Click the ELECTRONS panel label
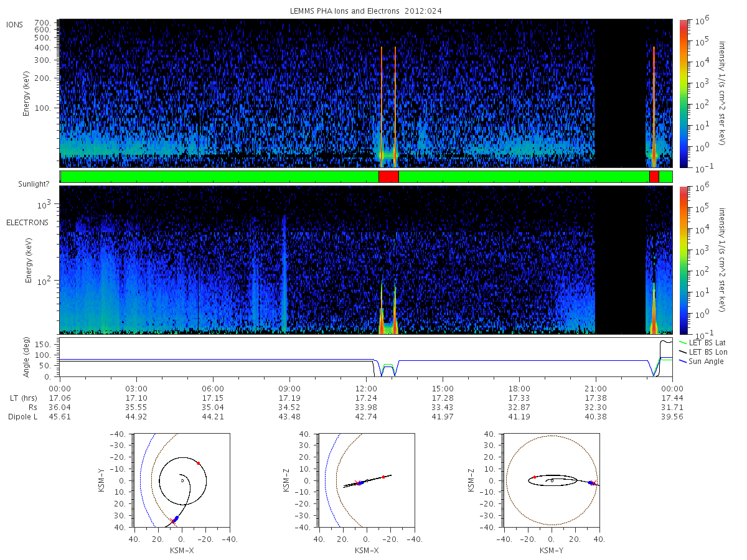The image size is (747, 560). tap(27, 222)
